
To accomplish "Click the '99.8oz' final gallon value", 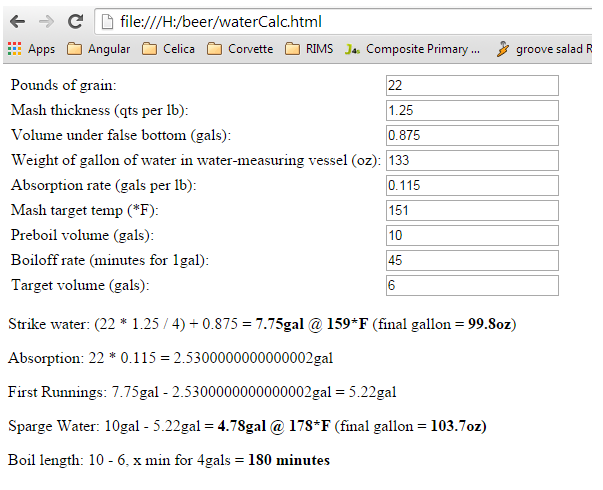I will pos(490,324).
